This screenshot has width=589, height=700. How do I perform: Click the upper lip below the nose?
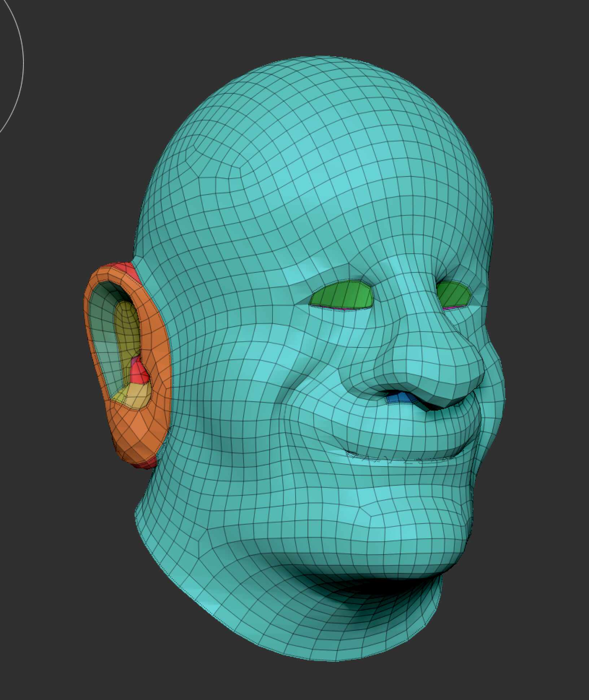(x=415, y=426)
